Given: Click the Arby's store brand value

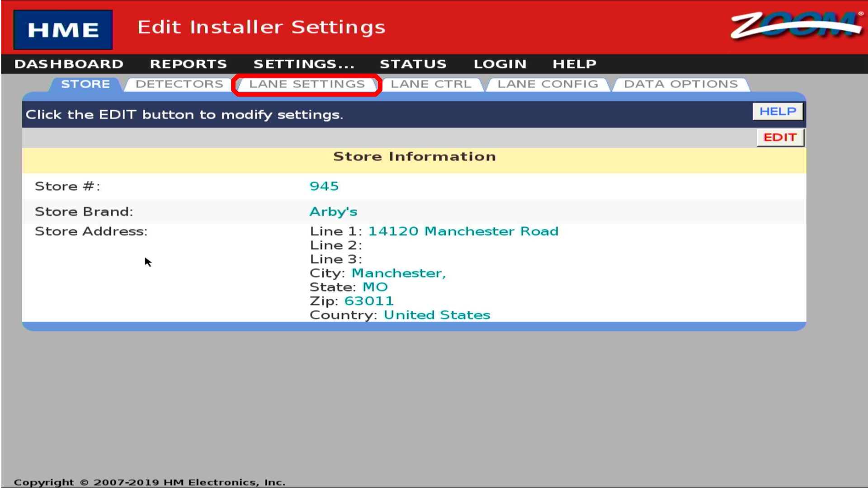Looking at the screenshot, I should pos(333,211).
